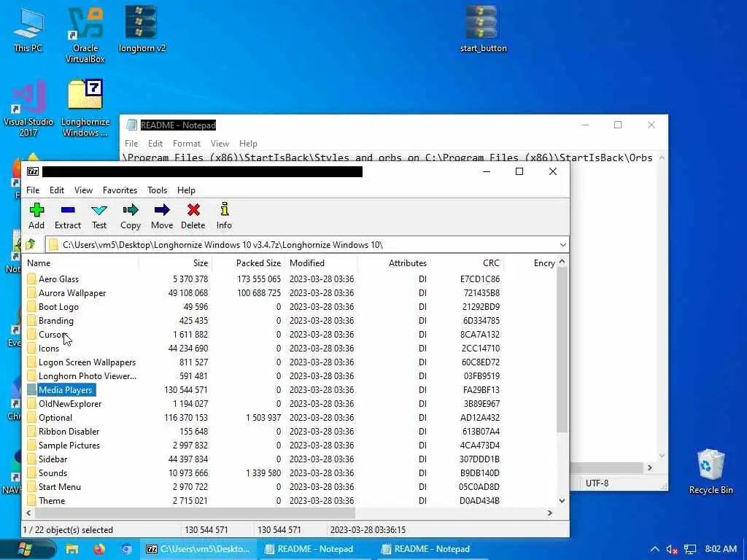747x560 pixels.
Task: Click the horizontal scroll right arrow in 7-Zip
Action: pyautogui.click(x=550, y=513)
